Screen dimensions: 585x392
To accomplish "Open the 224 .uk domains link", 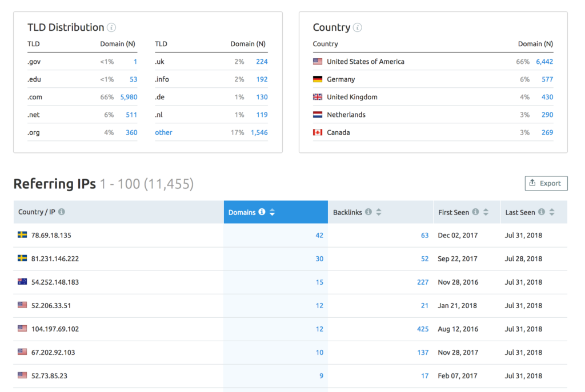I will pos(262,62).
